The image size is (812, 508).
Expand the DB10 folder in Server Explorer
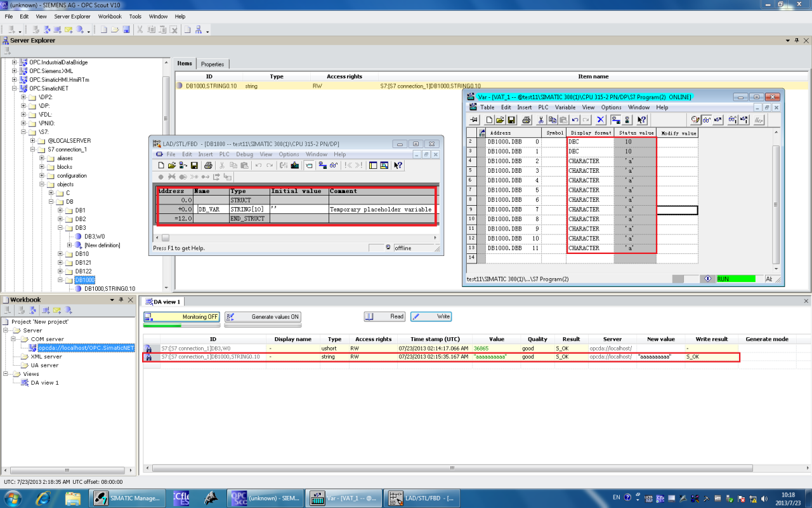(61, 254)
